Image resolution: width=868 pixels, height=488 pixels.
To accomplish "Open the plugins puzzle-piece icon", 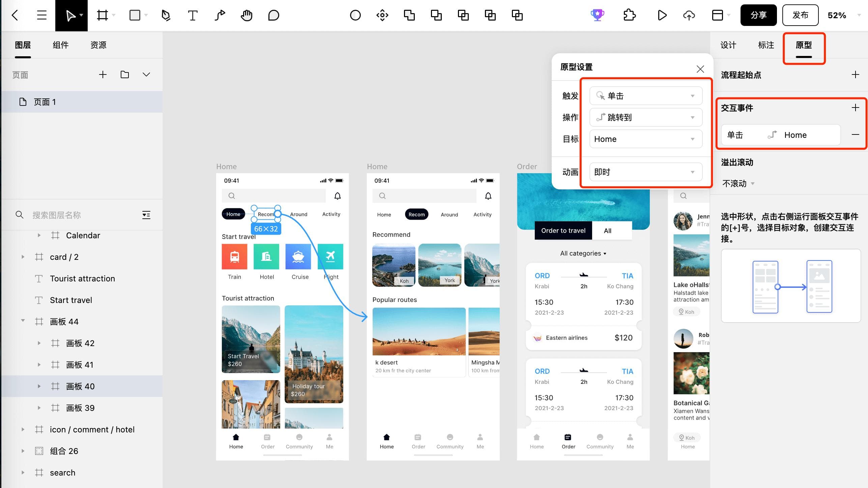I will 629,15.
